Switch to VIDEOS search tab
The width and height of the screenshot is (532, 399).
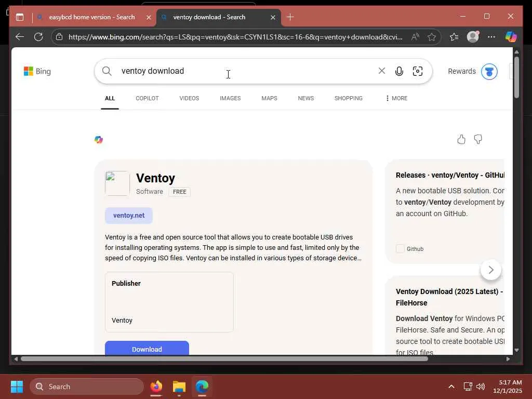tap(189, 98)
